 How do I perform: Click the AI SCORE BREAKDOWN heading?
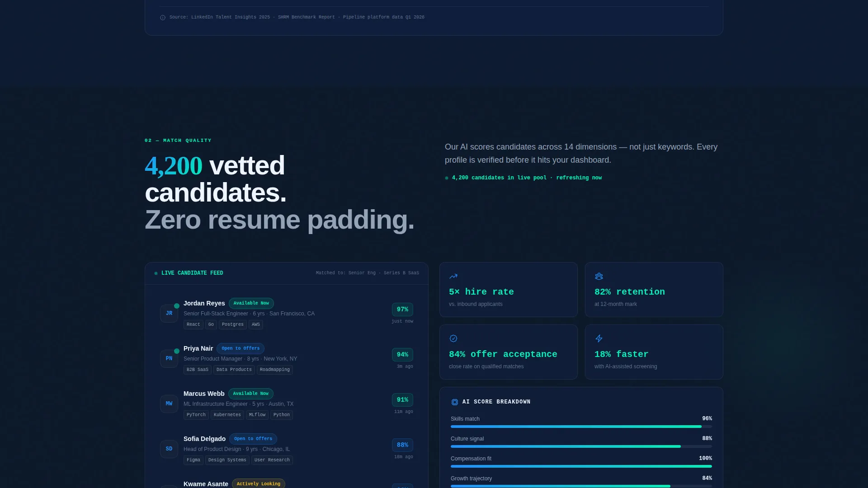pos(496,402)
